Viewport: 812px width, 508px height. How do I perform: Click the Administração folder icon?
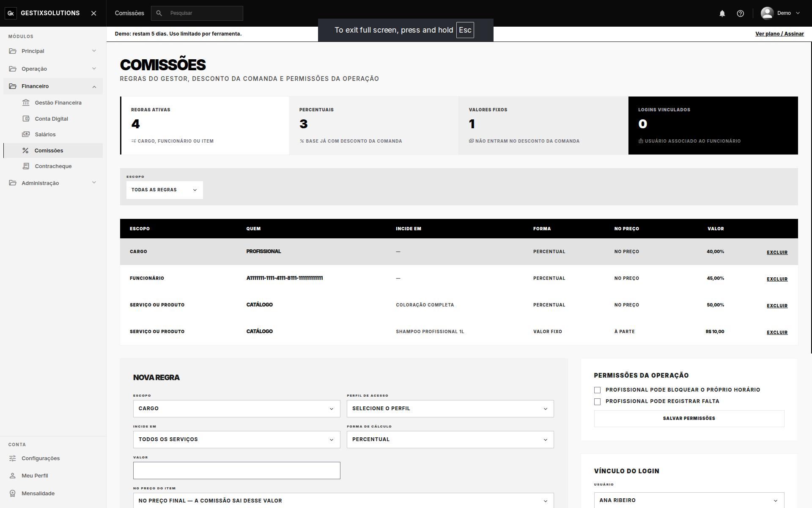(x=13, y=183)
